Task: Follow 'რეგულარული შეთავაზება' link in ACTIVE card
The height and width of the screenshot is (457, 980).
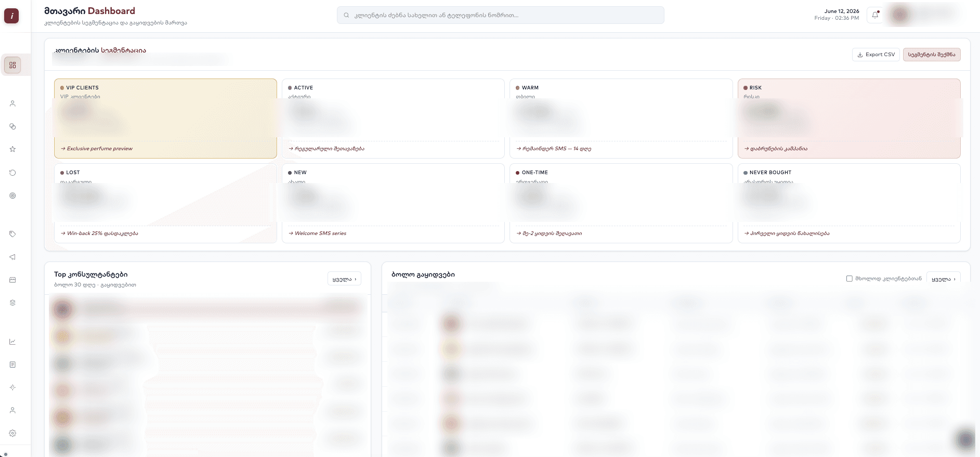Action: point(326,149)
